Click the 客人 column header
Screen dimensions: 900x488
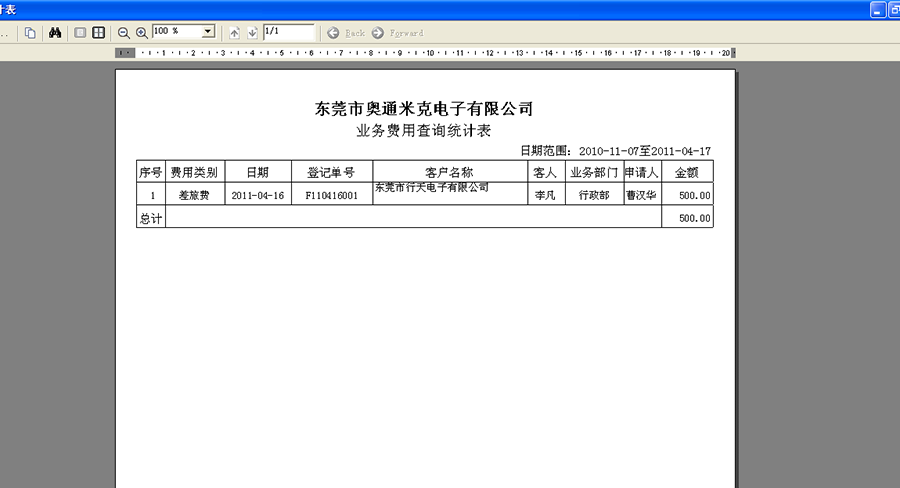coord(545,172)
